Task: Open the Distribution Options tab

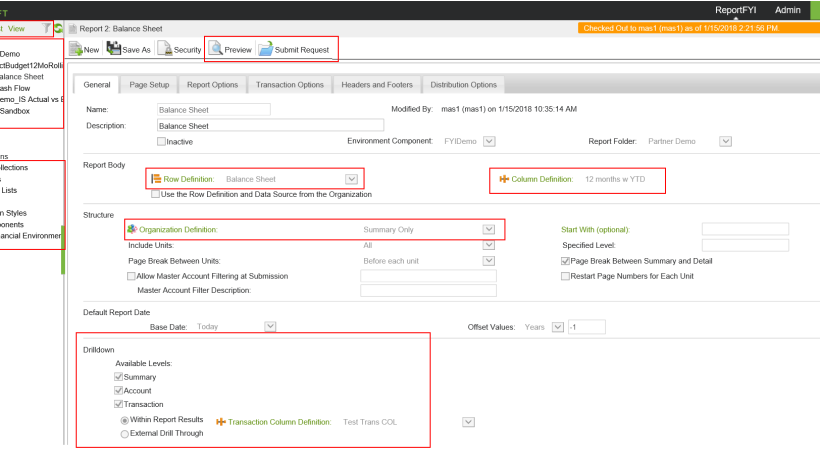Action: point(463,85)
